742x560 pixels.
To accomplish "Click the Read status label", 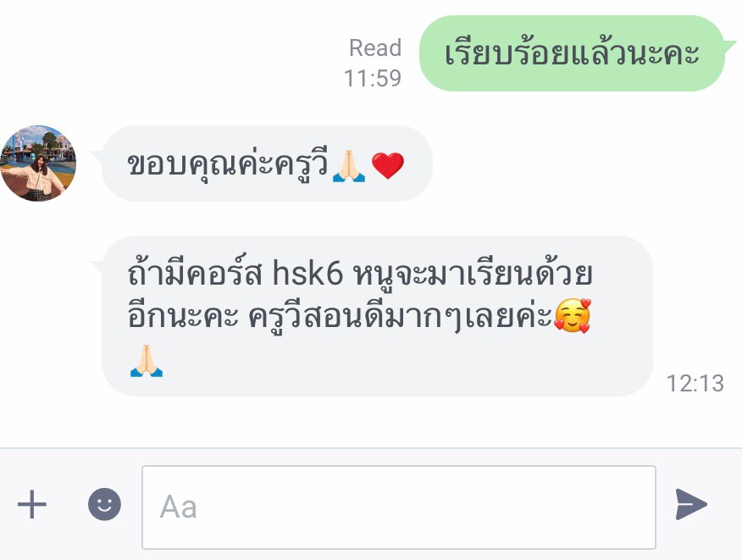I will (x=374, y=47).
